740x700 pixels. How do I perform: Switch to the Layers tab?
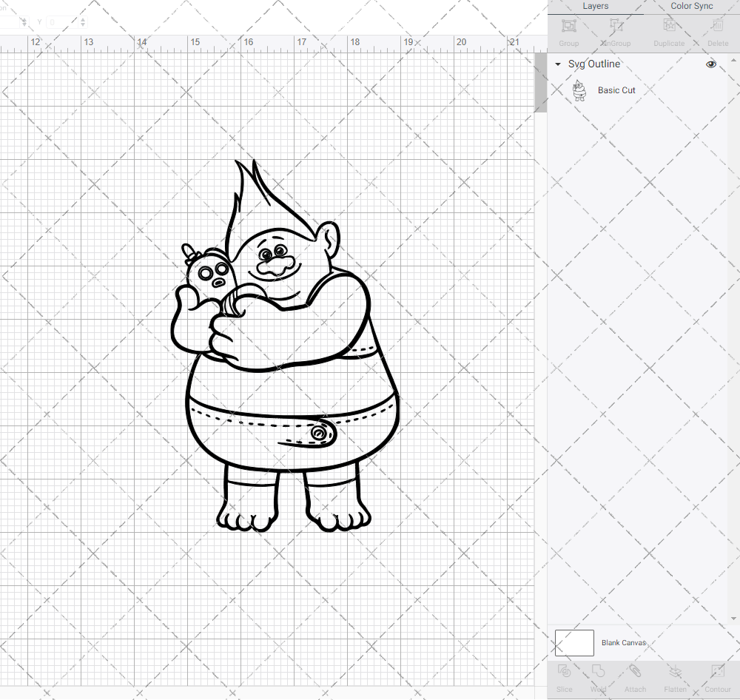(595, 6)
